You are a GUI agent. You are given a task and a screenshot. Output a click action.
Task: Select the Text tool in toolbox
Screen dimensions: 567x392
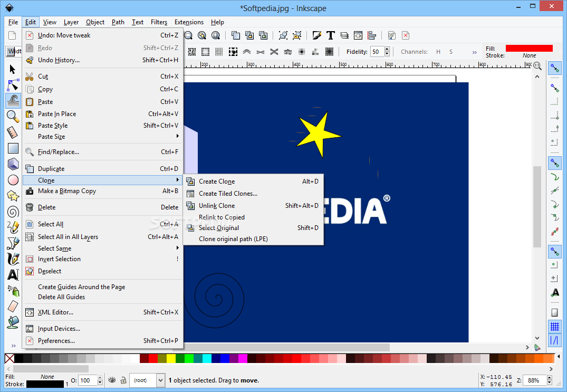click(x=13, y=275)
